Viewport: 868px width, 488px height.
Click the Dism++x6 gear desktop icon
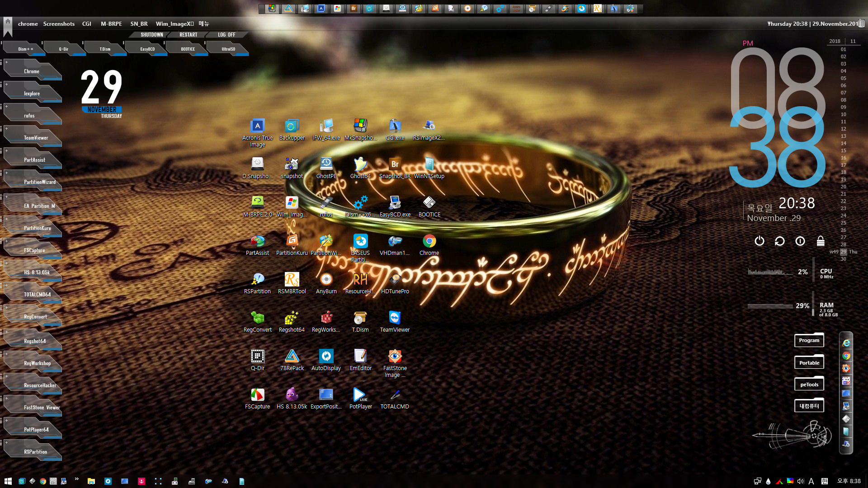point(360,206)
